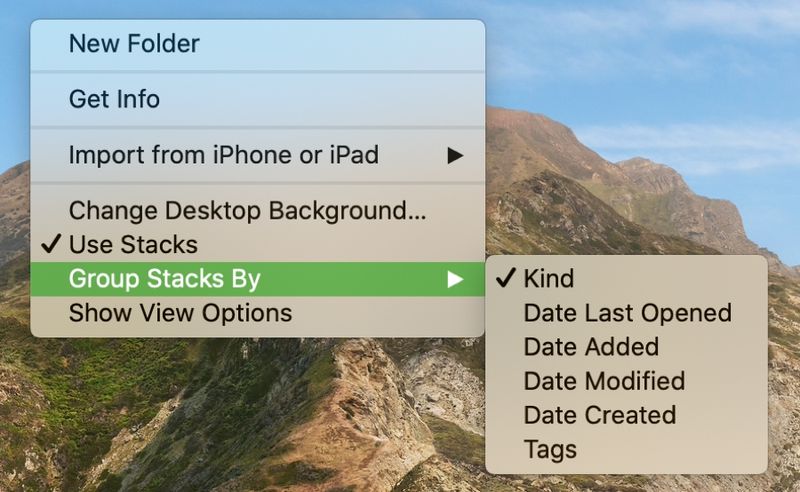This screenshot has height=492, width=800.
Task: Group stacks by Tags
Action: pos(627,450)
